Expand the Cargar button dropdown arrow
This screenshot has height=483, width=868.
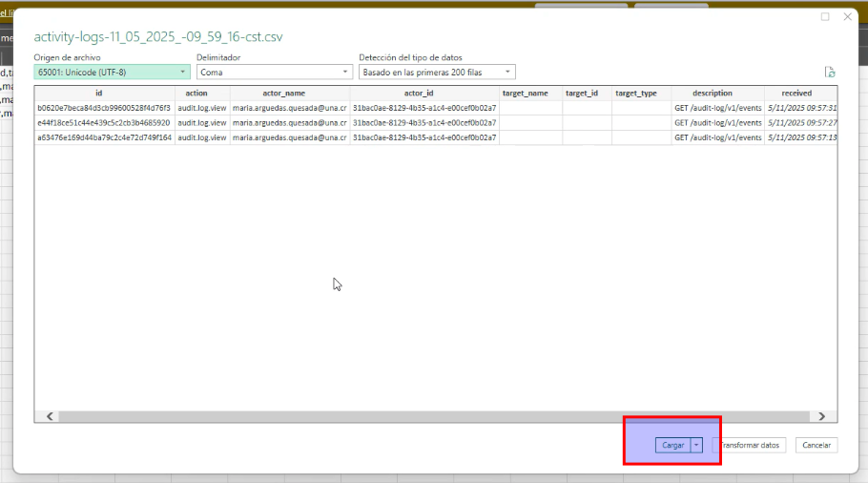click(697, 445)
